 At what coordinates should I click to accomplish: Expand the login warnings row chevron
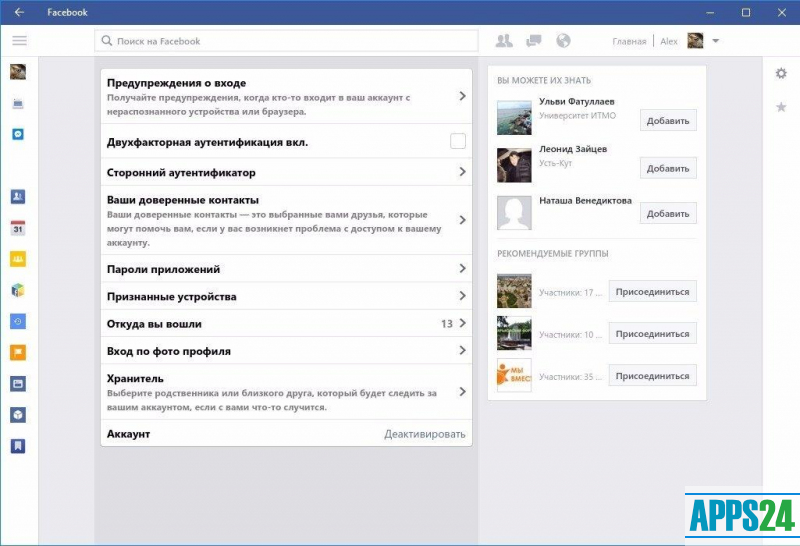click(462, 96)
